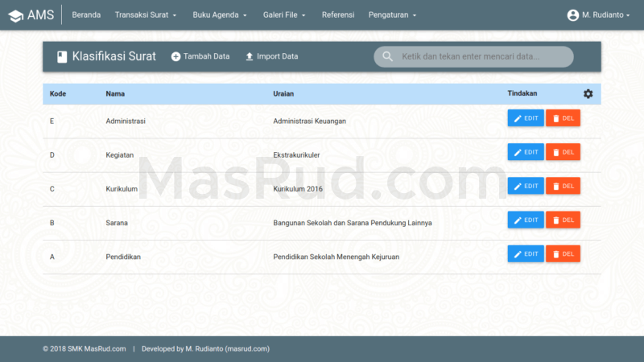The height and width of the screenshot is (362, 644).
Task: Delete the Sarana row entry
Action: 563,220
